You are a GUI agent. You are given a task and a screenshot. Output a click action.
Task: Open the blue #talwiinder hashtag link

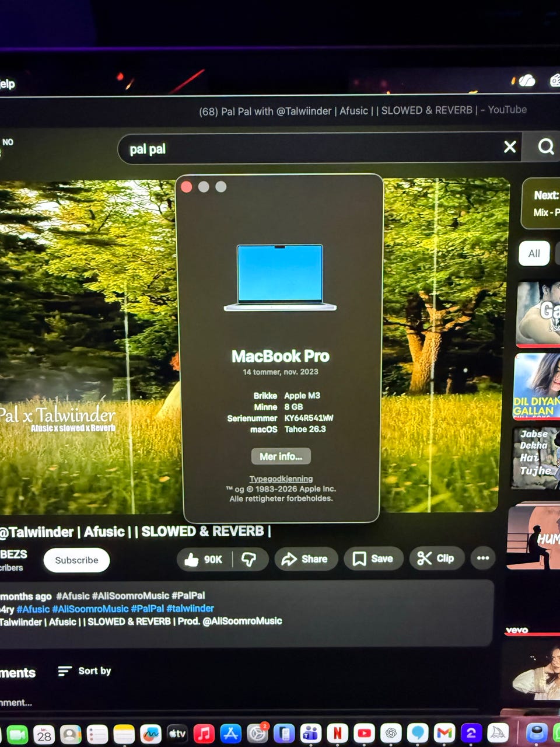click(x=190, y=609)
